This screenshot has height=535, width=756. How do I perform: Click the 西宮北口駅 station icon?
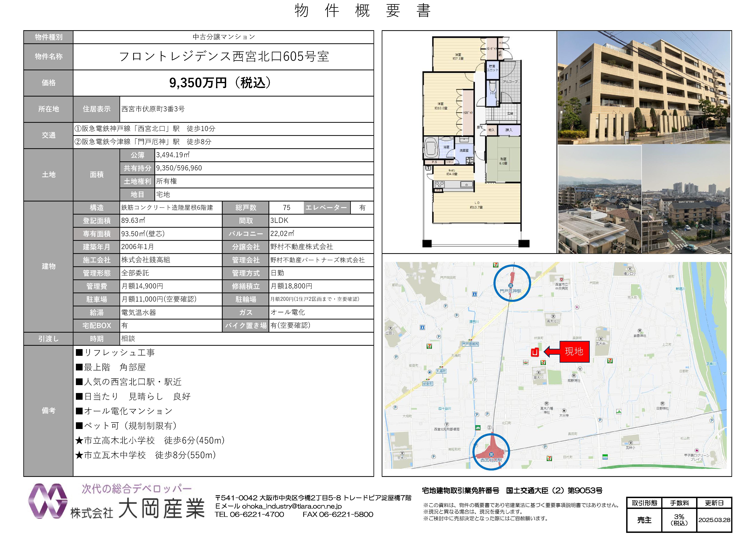pos(492,455)
